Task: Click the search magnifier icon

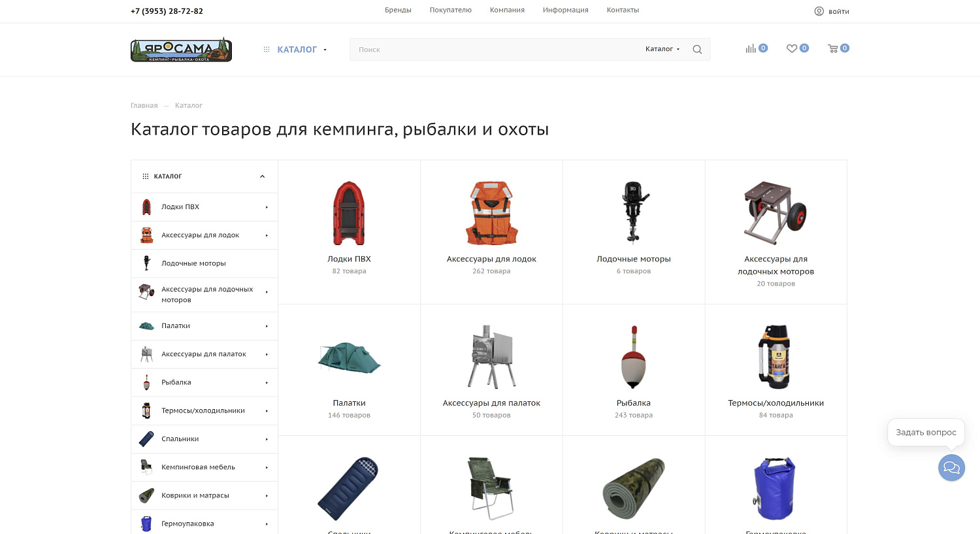Action: [x=697, y=49]
